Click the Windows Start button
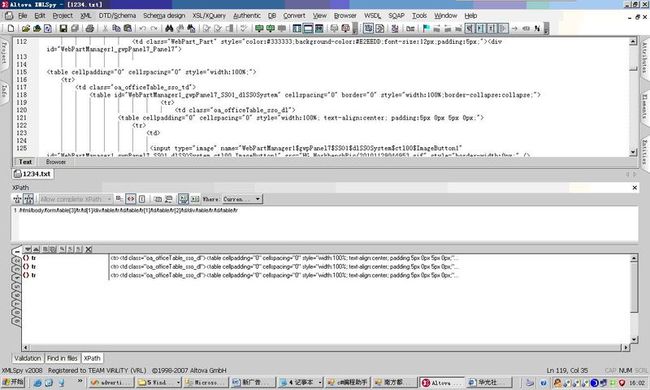This screenshot has width=650, height=390. click(13, 382)
